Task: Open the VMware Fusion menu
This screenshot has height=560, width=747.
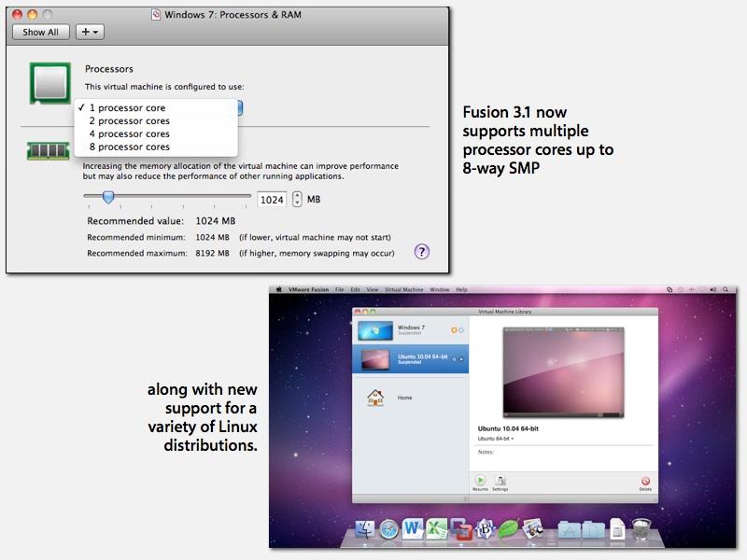Action: tap(308, 289)
